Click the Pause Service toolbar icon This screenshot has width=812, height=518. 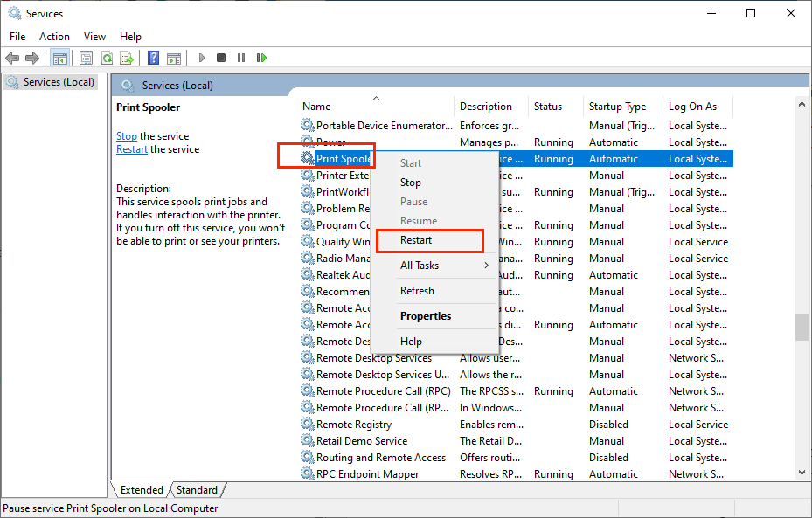(x=241, y=58)
